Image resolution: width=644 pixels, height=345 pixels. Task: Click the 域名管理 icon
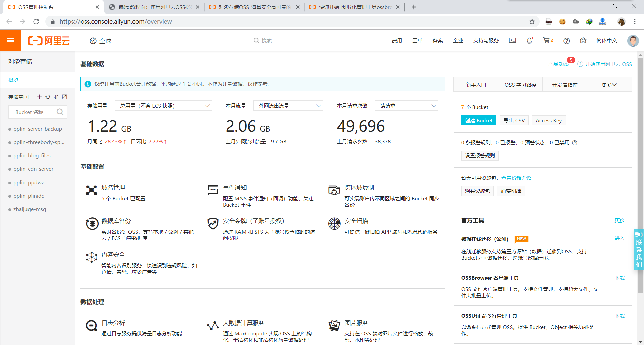coord(91,190)
